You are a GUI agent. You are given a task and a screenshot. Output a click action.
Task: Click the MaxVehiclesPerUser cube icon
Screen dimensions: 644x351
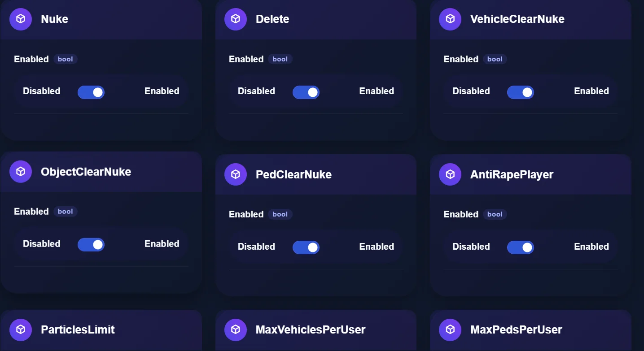tap(236, 330)
